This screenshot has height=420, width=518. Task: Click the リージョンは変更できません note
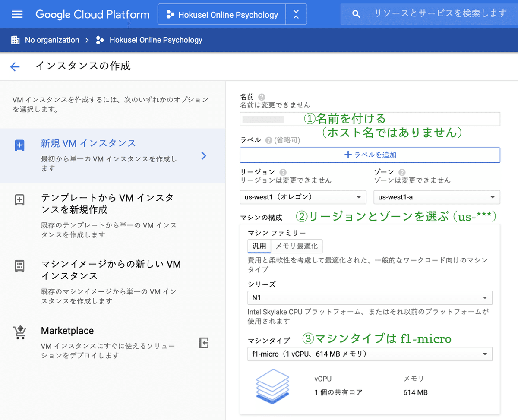pos(286,180)
